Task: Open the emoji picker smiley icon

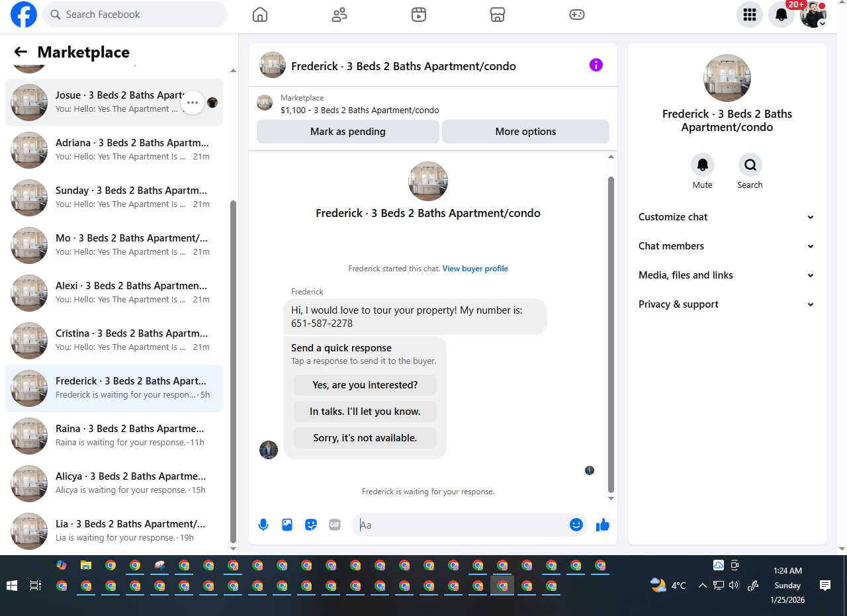Action: [576, 525]
